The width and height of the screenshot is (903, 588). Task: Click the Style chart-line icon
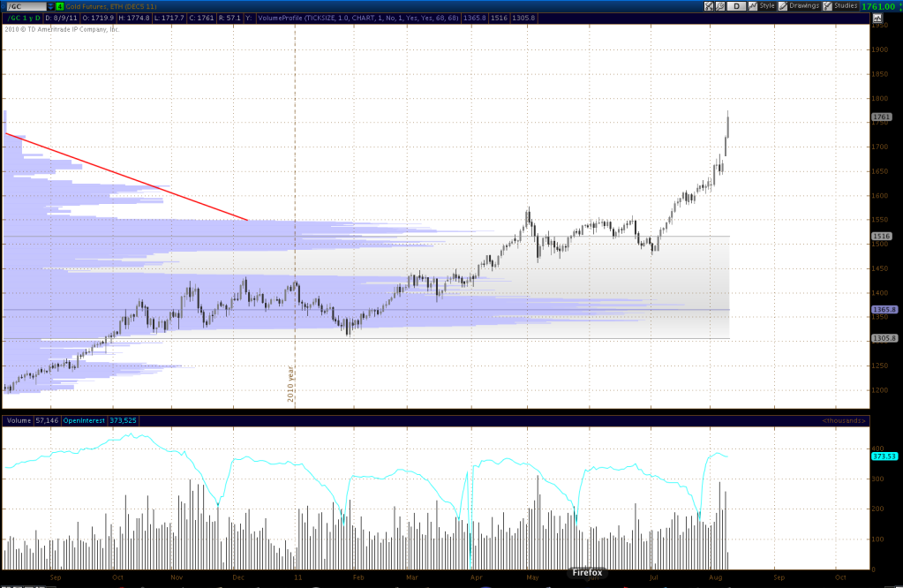[751, 6]
